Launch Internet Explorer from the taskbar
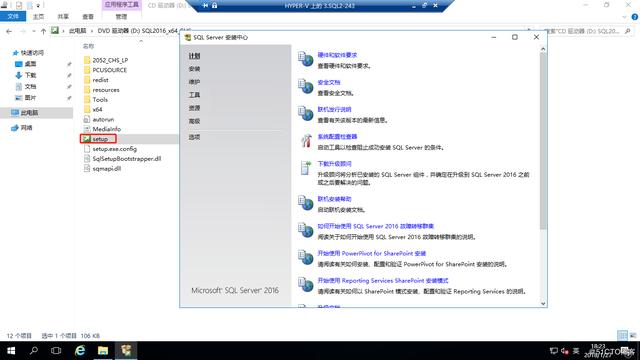Screen dimensions: 640x360 [80, 351]
